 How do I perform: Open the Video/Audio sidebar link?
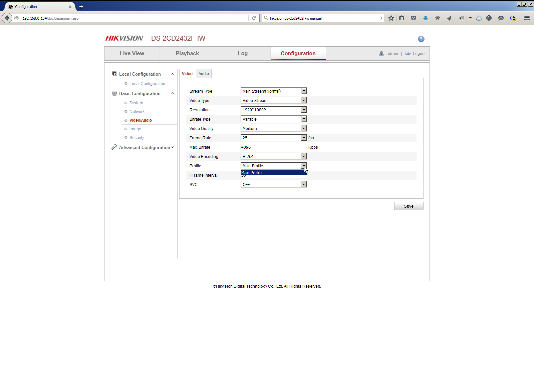[x=141, y=120]
